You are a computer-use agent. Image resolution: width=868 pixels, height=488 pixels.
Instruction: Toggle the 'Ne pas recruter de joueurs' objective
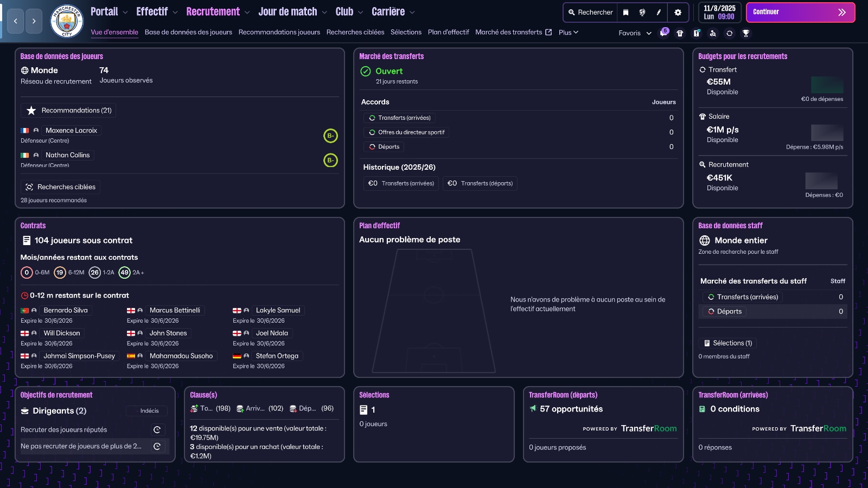[158, 447]
